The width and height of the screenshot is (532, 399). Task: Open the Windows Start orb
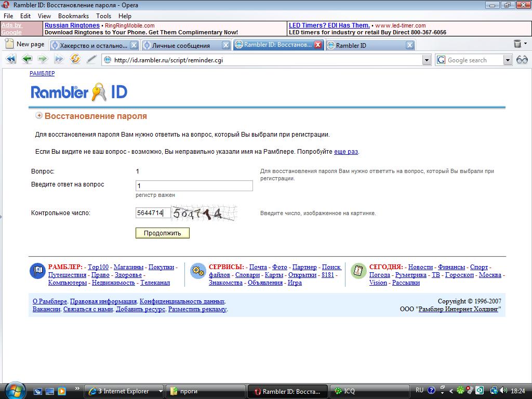pos(14,391)
